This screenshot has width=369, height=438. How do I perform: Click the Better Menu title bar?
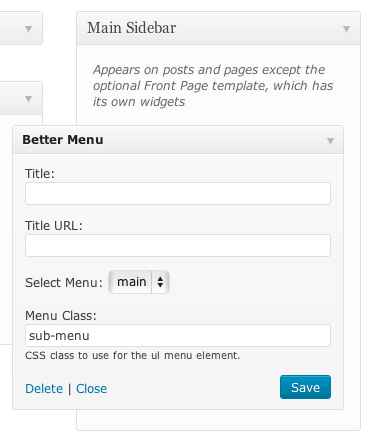(x=178, y=140)
